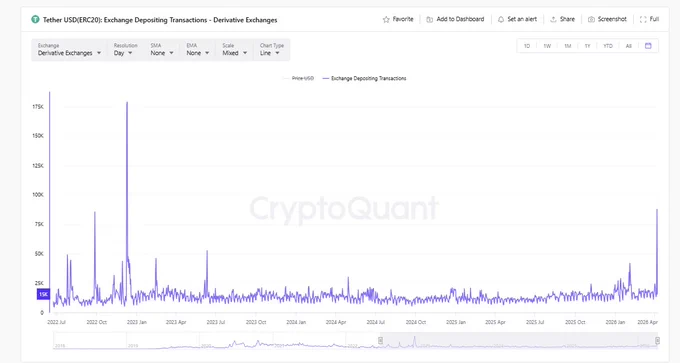Click the 50K y-axis label
Image resolution: width=680 pixels, height=363 pixels.
pyautogui.click(x=39, y=254)
